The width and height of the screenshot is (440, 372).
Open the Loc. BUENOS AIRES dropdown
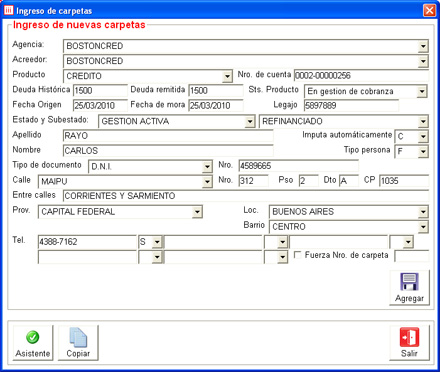coord(423,212)
